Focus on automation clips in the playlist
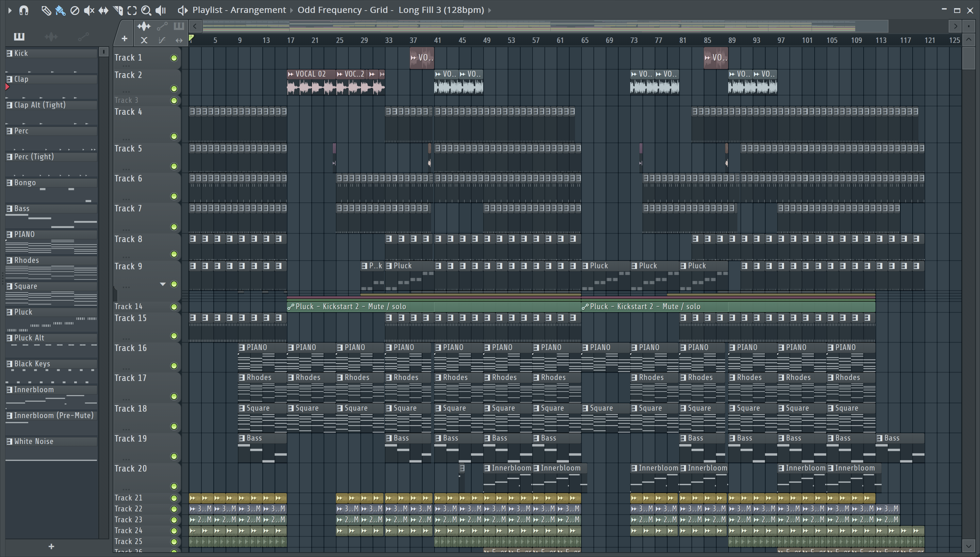 click(162, 27)
